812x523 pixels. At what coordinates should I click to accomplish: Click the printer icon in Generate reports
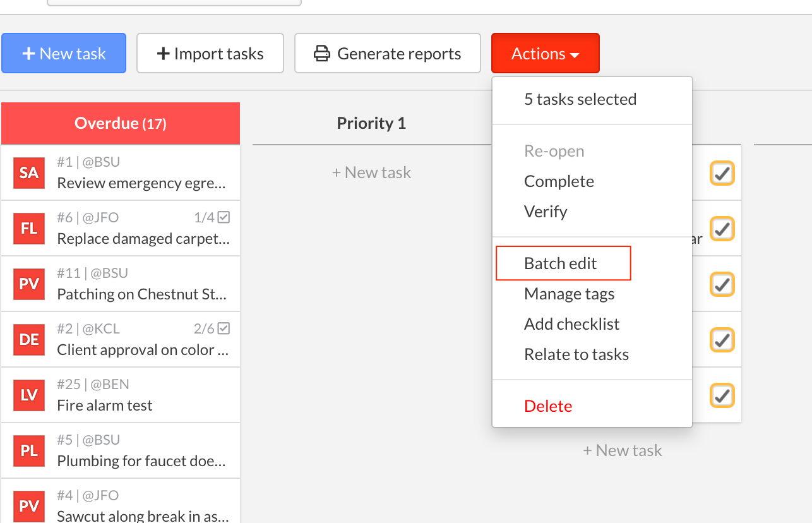tap(322, 54)
